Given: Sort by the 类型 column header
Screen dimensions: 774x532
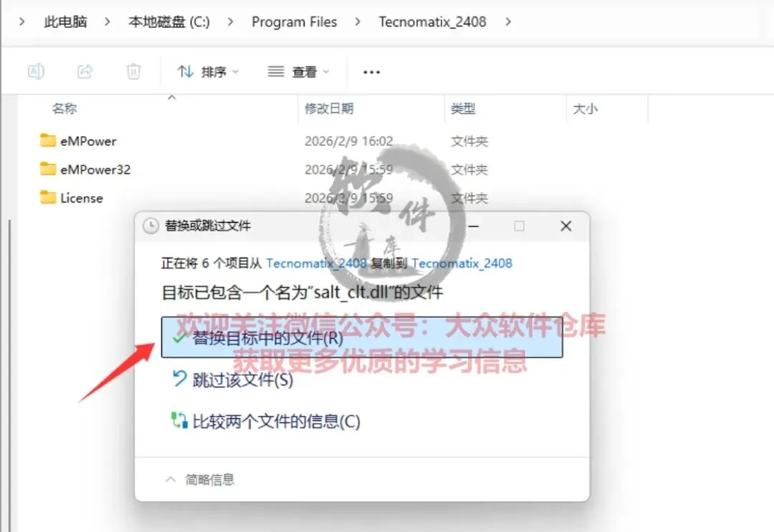Looking at the screenshot, I should (463, 108).
